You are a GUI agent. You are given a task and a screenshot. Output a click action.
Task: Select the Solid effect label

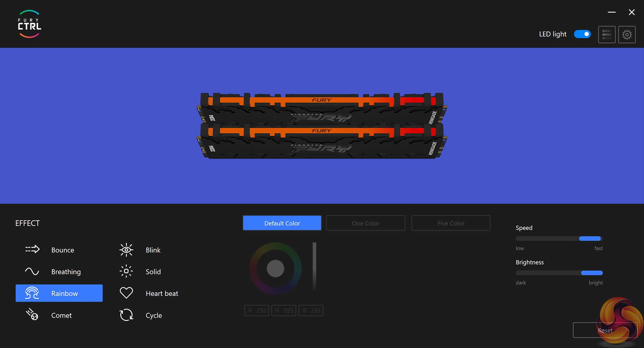pos(153,272)
